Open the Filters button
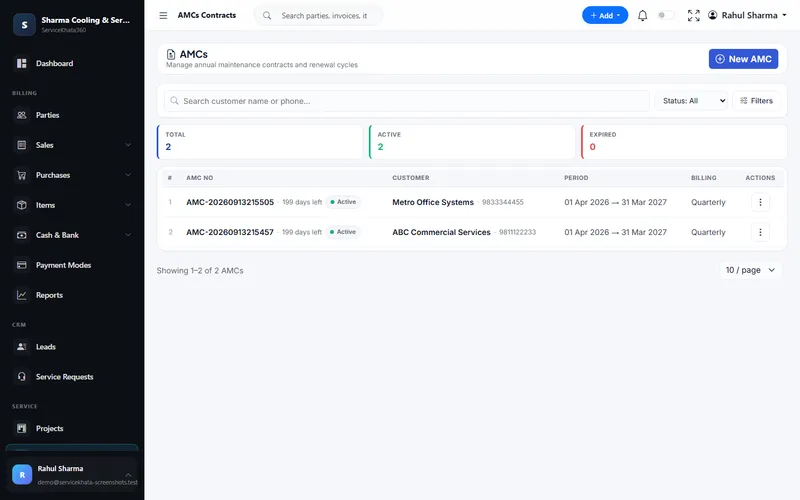The height and width of the screenshot is (500, 800). pyautogui.click(x=757, y=101)
